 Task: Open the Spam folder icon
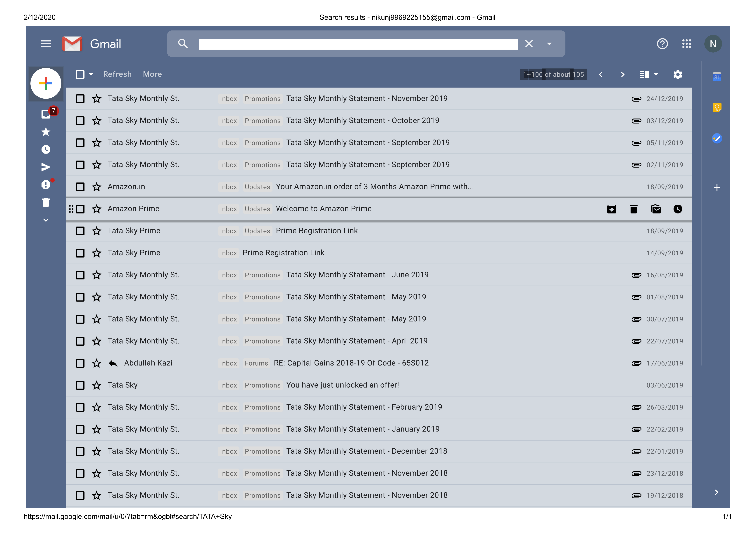pos(46,185)
